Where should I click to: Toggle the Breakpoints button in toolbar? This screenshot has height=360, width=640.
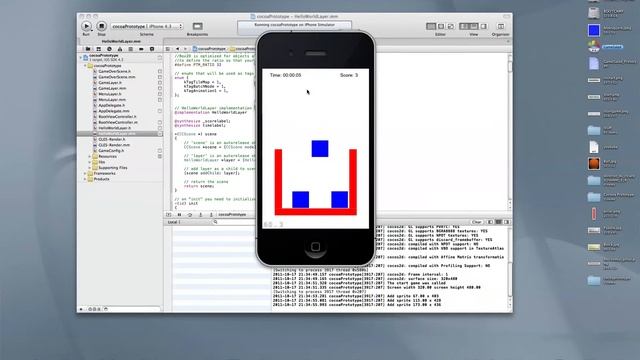click(198, 26)
